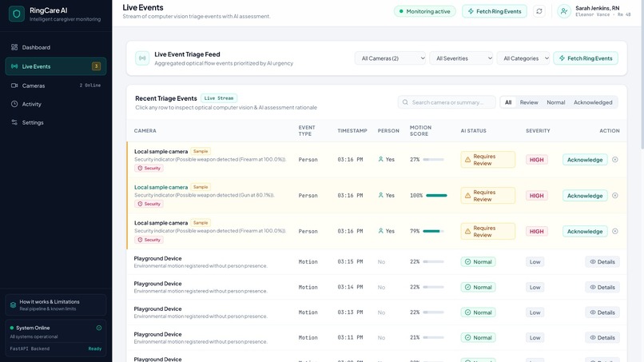Click Normal status on the 03:14 PM event
Viewport: 644px width, 362px height.
(x=478, y=287)
